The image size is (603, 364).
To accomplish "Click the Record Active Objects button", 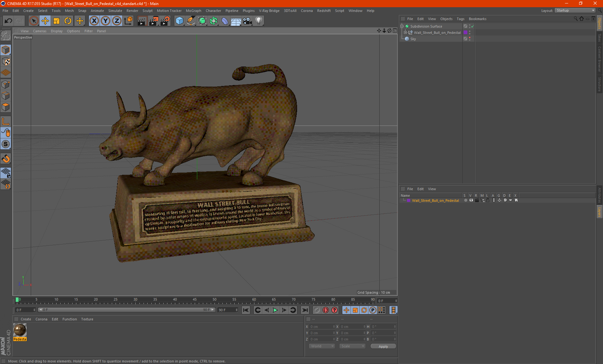I will point(317,310).
